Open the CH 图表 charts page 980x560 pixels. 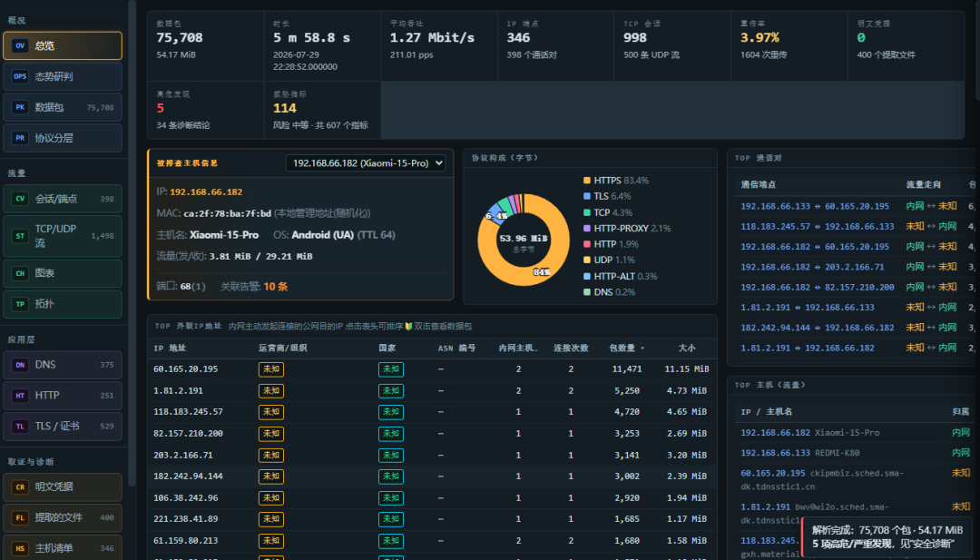pyautogui.click(x=63, y=273)
